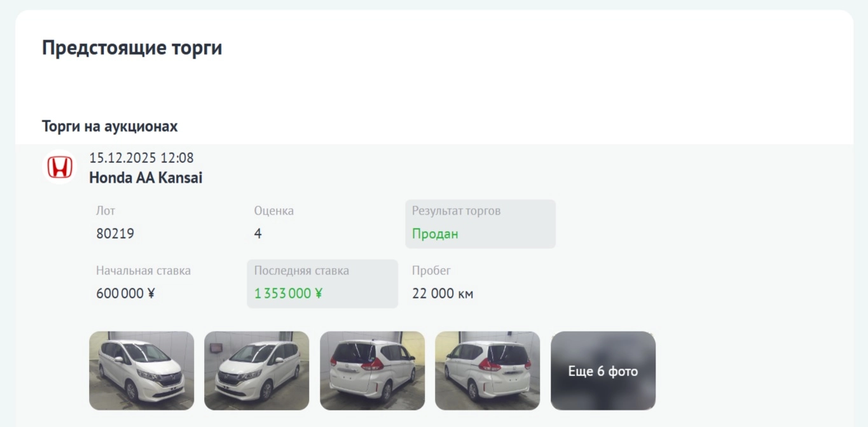Show more photos via "Еще 6 фото" tile
This screenshot has width=868, height=427.
click(x=603, y=370)
